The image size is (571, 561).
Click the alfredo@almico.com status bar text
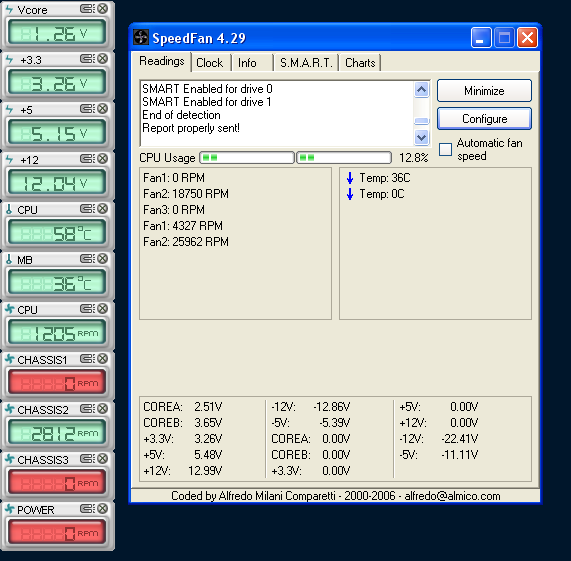[452, 496]
